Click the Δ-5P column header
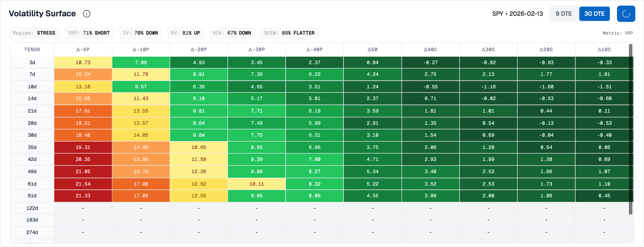Viewport: 644px width, 247px height. click(x=83, y=50)
